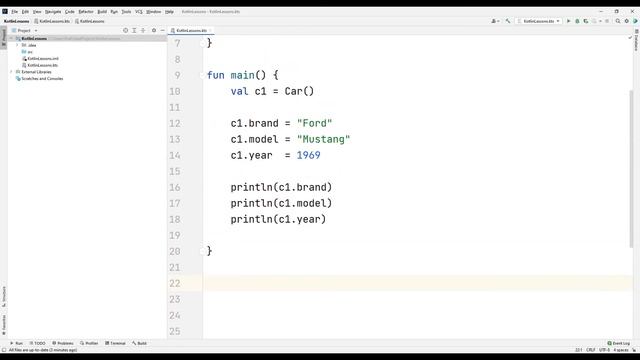
Task: Toggle the Favorites tool window side tab
Action: (x=4, y=324)
